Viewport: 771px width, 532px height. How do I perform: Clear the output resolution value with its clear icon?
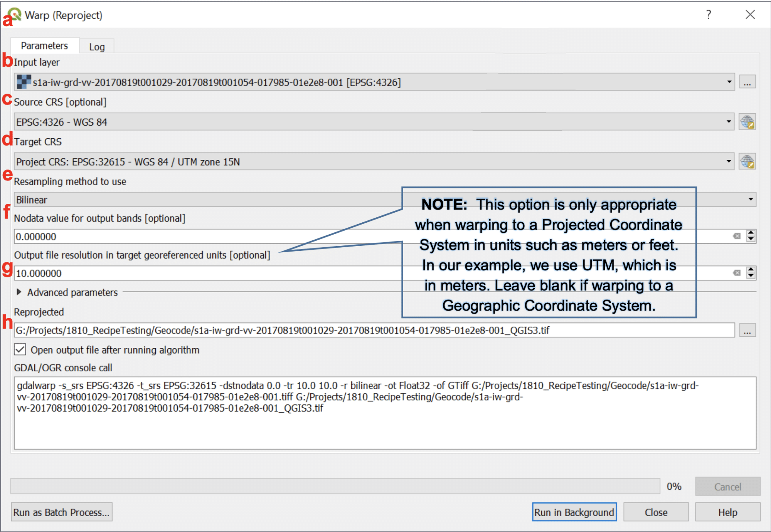click(737, 273)
